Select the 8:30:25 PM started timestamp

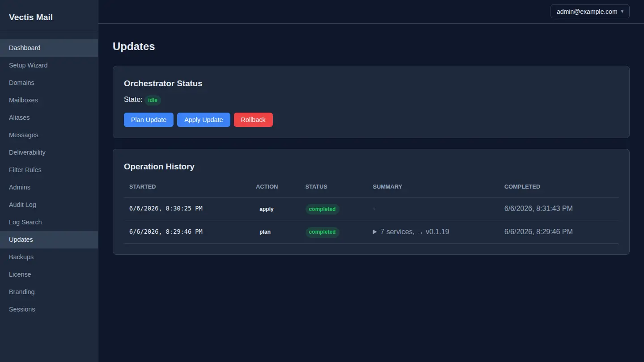tap(166, 208)
